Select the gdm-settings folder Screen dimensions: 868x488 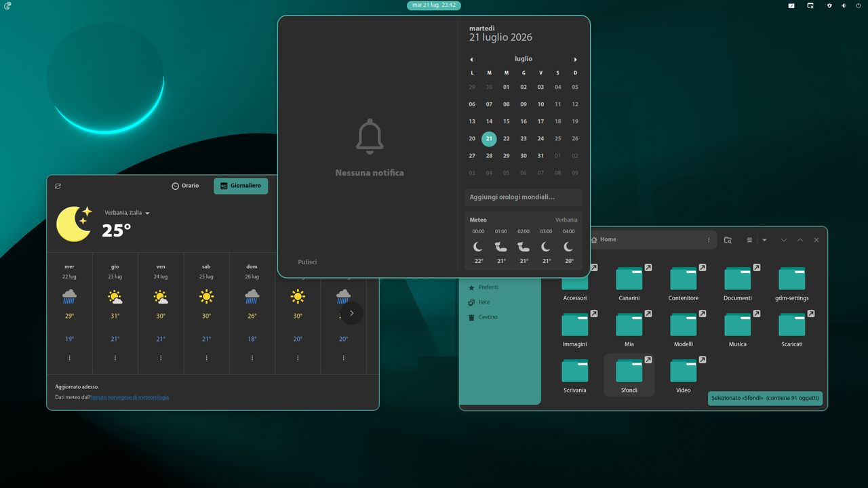pos(792,283)
